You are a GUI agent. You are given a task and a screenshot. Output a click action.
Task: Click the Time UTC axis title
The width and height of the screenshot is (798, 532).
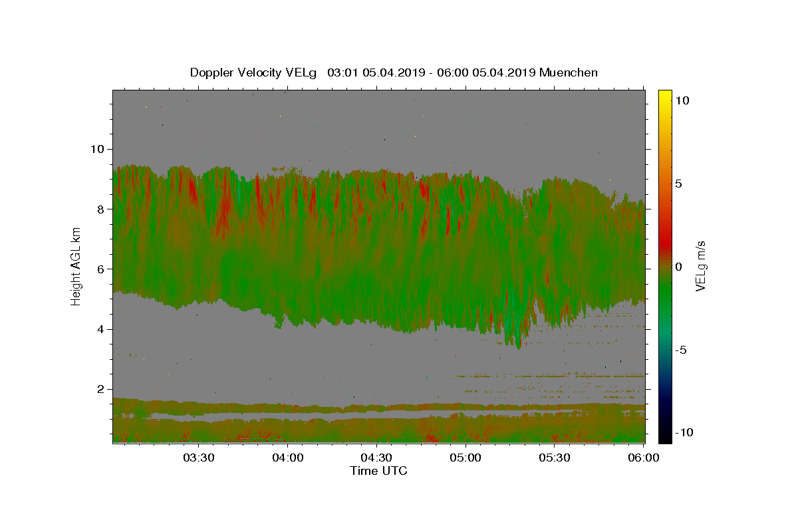[378, 471]
